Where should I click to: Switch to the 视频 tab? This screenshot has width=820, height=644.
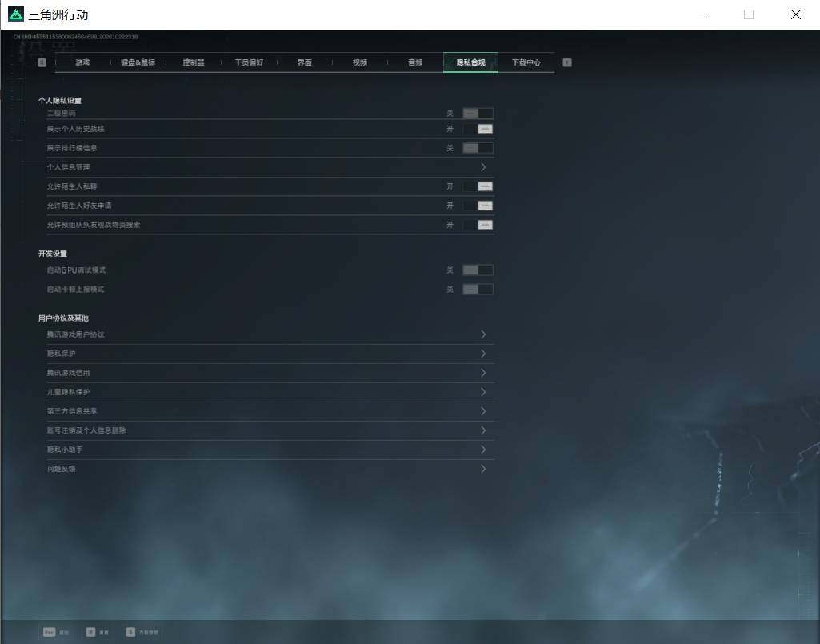(x=360, y=62)
